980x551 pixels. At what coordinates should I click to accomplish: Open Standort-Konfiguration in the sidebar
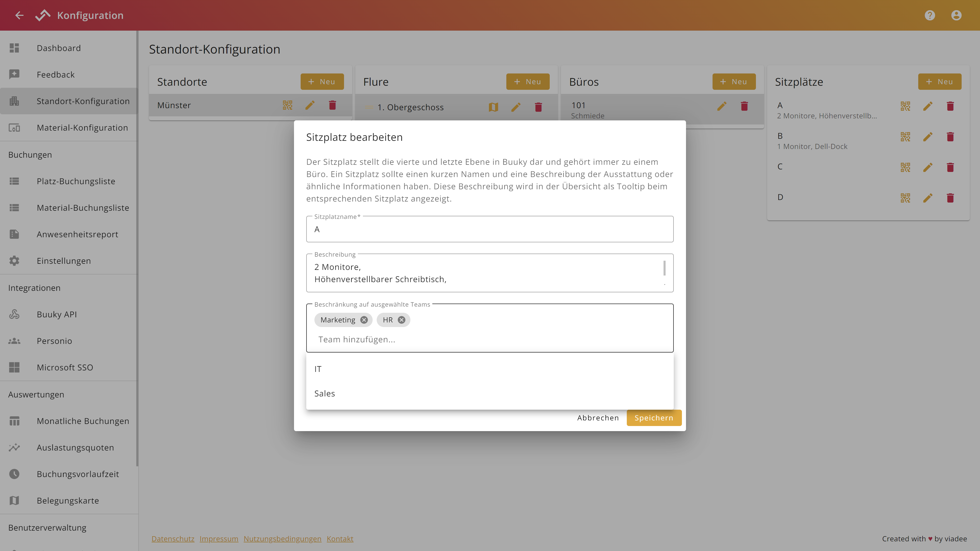coord(68,101)
